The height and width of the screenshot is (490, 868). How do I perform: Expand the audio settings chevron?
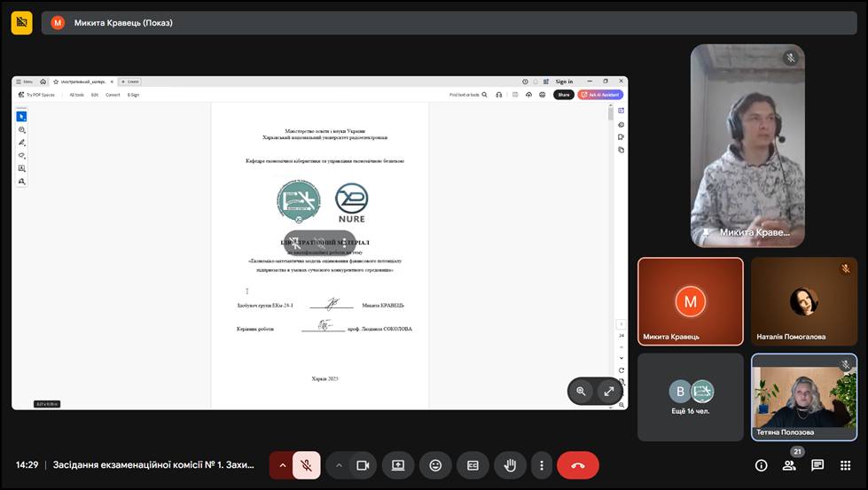tap(283, 465)
